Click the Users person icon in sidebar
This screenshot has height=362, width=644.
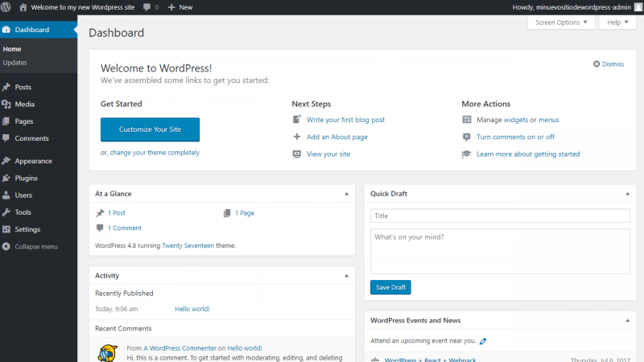(x=6, y=195)
